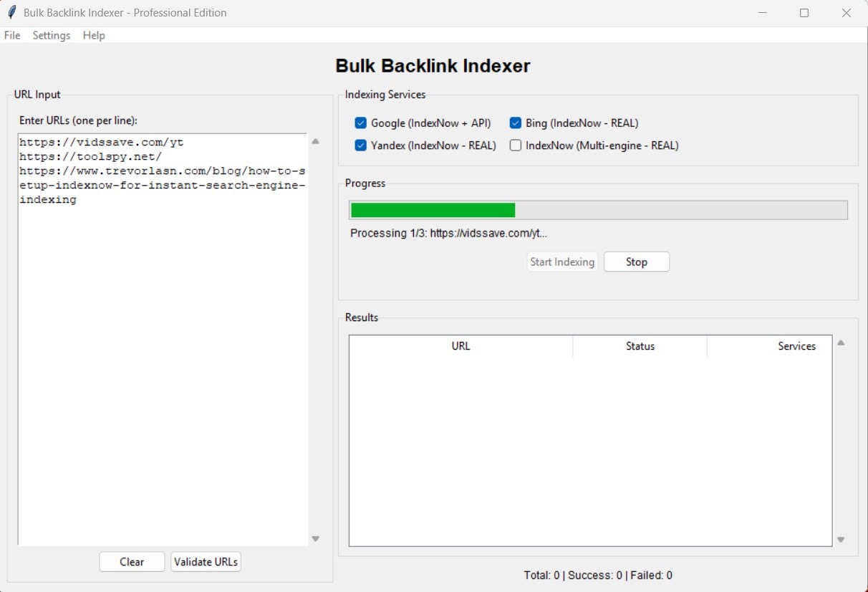
Task: Uncheck Google (IndexNow + API)
Action: click(x=360, y=123)
